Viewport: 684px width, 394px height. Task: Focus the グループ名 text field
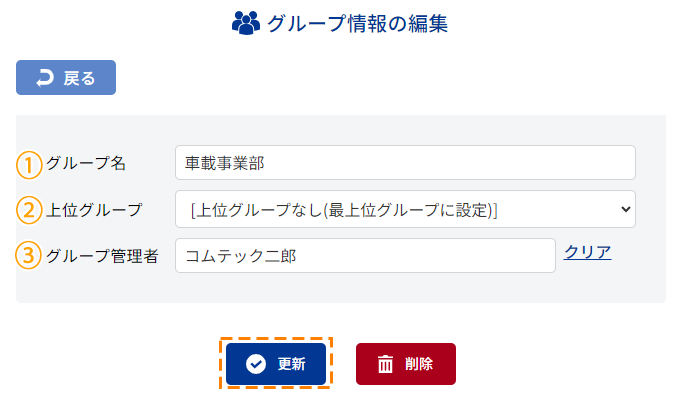(x=405, y=163)
